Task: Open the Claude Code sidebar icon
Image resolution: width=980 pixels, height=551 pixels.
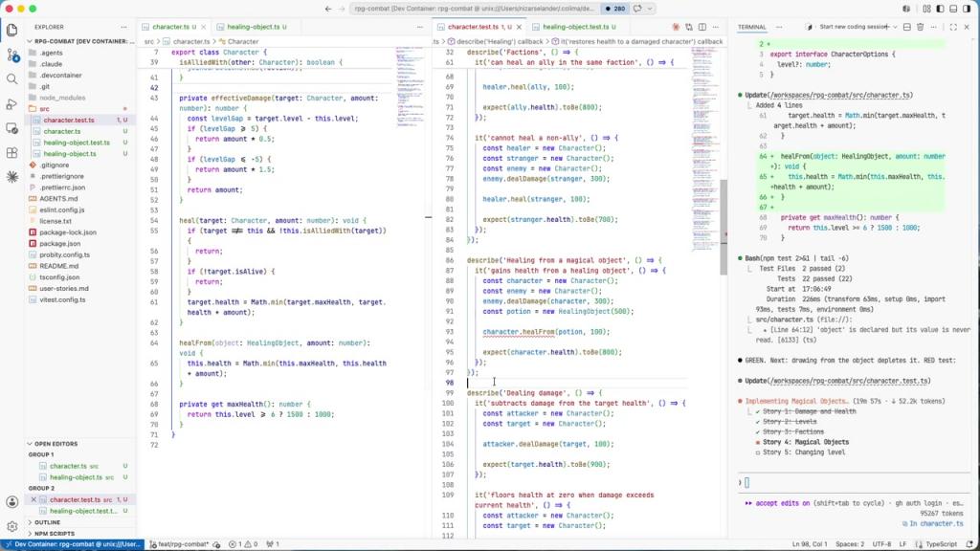Action: (11, 177)
